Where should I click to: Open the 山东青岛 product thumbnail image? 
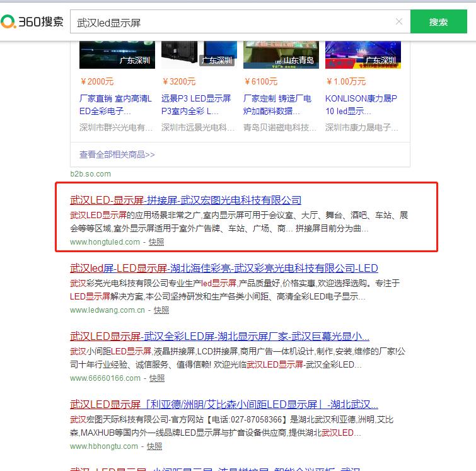(281, 55)
